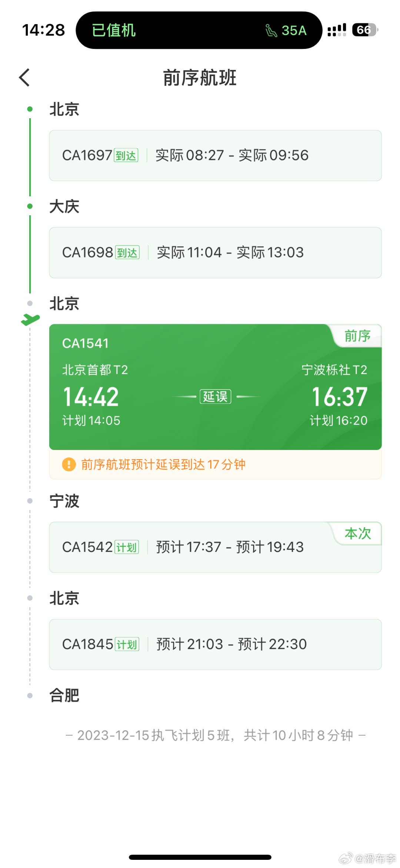The width and height of the screenshot is (400, 868).
Task: Tap the 大庆 timeline stop marker
Action: coord(30,206)
